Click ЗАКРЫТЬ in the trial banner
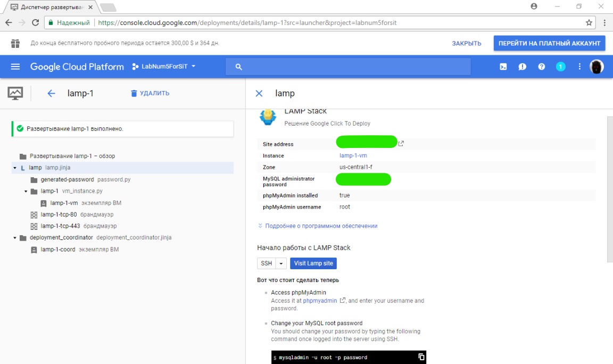Image resolution: width=613 pixels, height=364 pixels. pos(466,44)
